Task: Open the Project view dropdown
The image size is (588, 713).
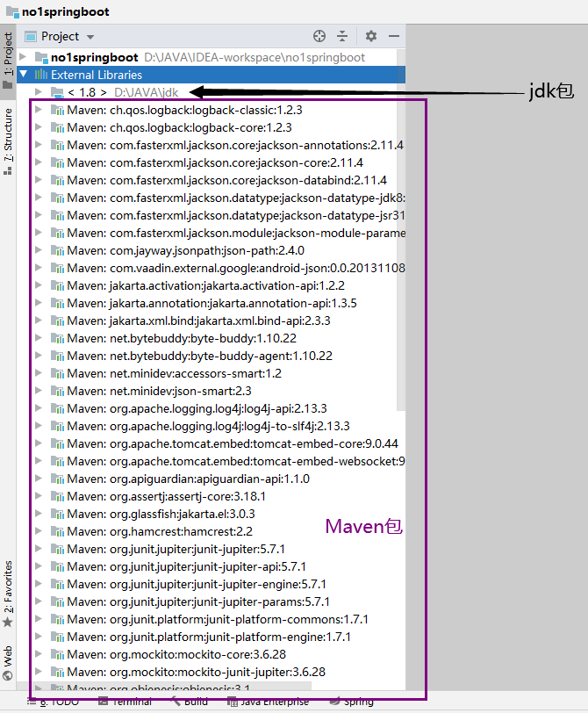Action: [90, 37]
